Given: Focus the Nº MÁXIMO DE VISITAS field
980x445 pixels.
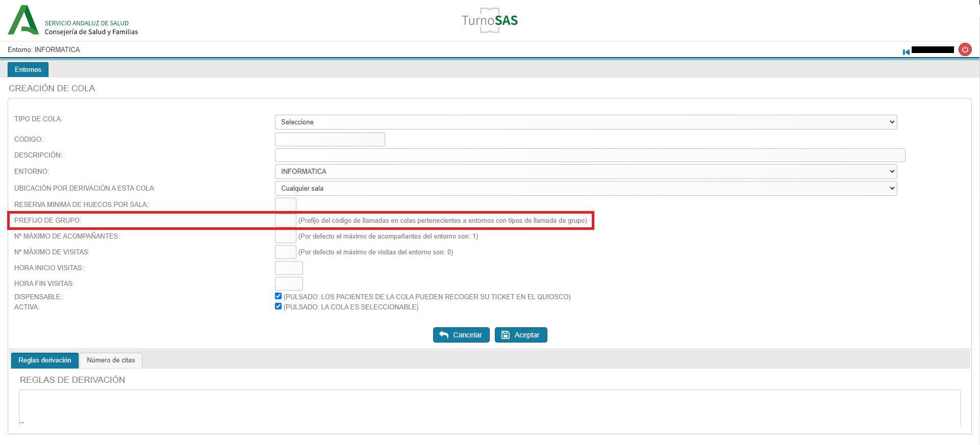Looking at the screenshot, I should coord(286,252).
